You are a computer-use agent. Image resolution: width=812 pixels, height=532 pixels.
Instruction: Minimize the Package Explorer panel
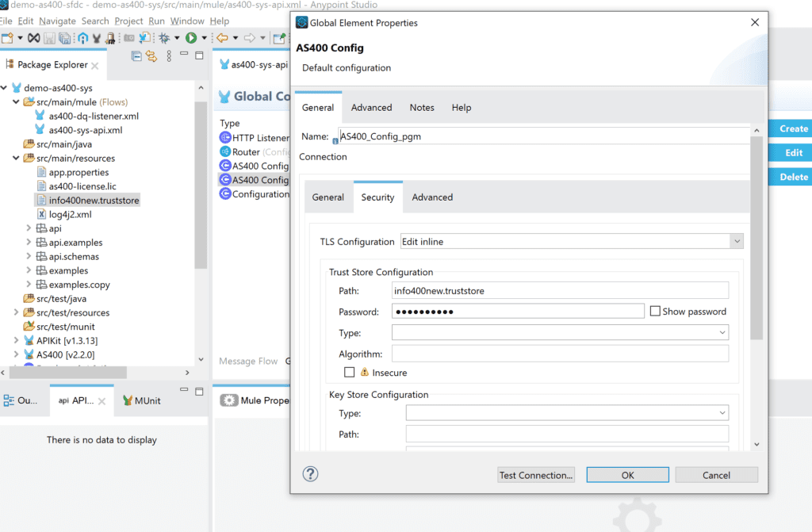184,54
